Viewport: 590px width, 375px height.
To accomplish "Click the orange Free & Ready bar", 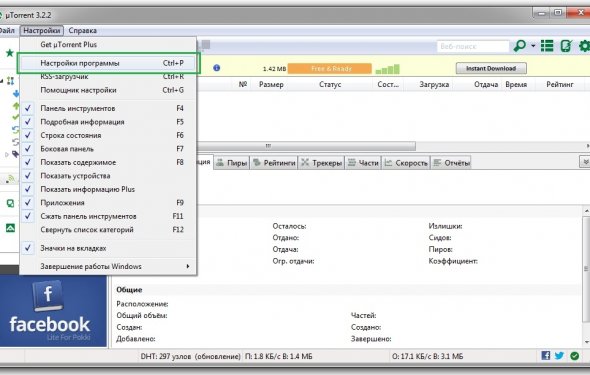I will tap(330, 69).
